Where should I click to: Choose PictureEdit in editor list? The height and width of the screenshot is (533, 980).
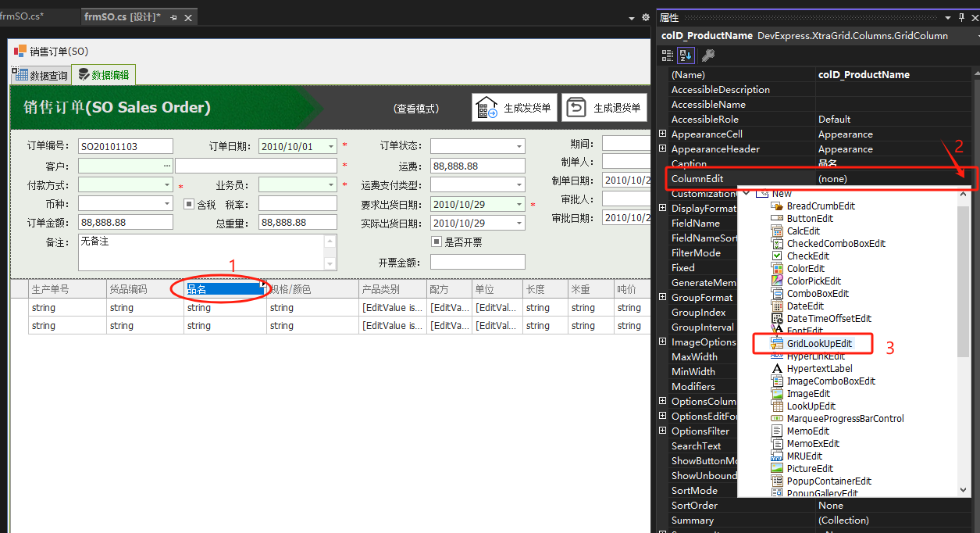(810, 468)
